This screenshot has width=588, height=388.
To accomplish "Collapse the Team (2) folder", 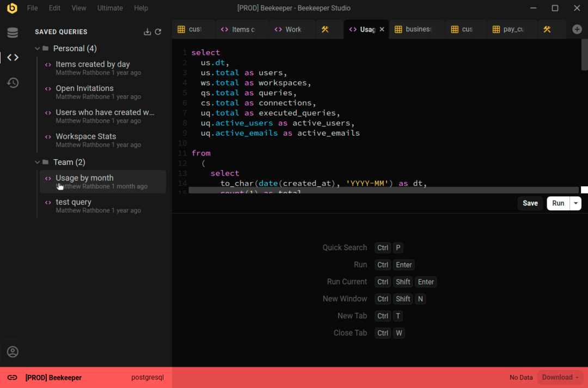I will pos(38,162).
